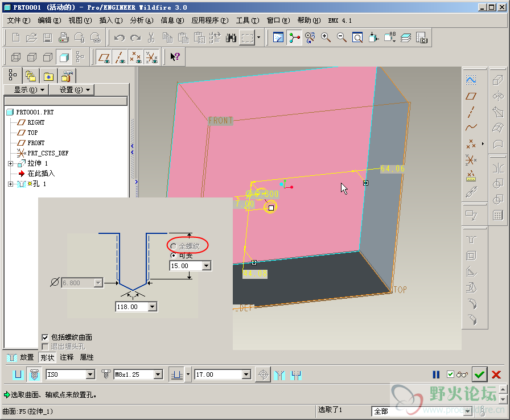Open the 插入 menu

[111, 20]
